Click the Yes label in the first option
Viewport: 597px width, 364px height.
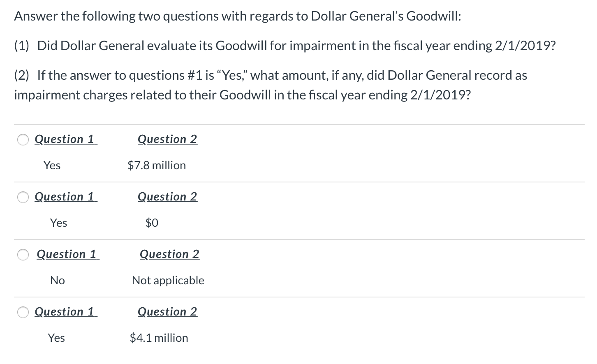coord(52,165)
